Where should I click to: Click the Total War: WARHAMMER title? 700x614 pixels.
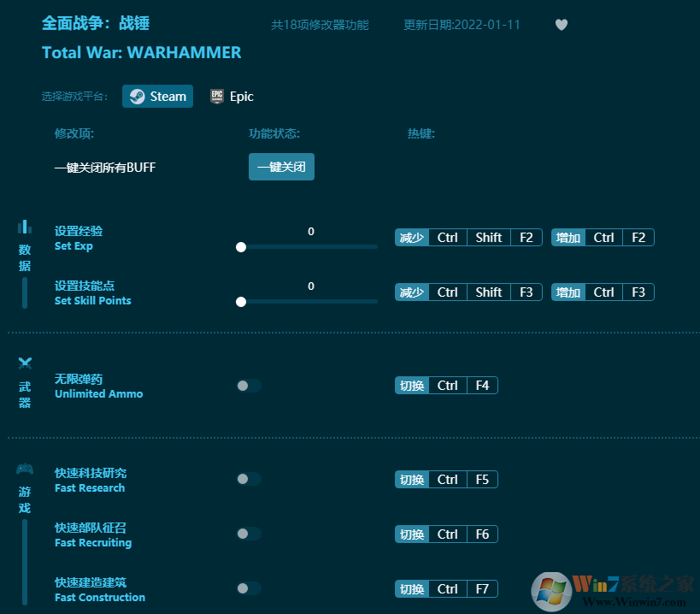click(x=142, y=53)
